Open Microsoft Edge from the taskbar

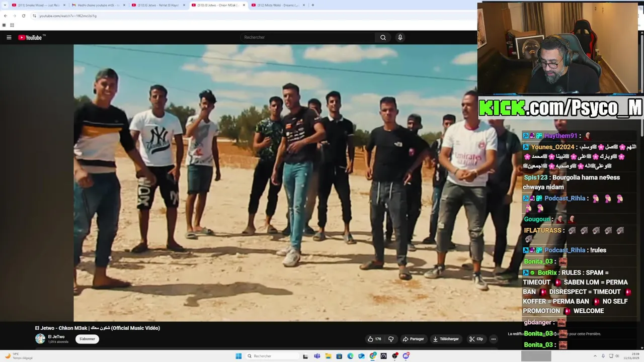pyautogui.click(x=350, y=356)
